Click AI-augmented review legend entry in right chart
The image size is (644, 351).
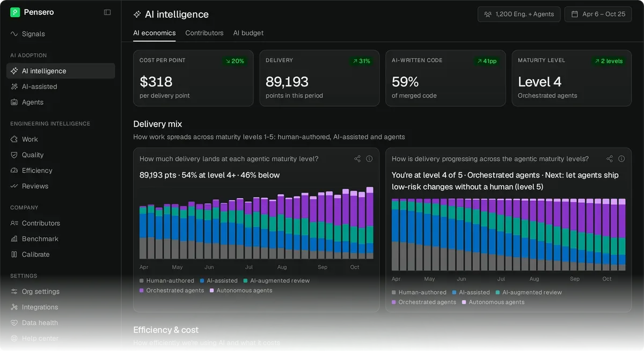point(529,292)
